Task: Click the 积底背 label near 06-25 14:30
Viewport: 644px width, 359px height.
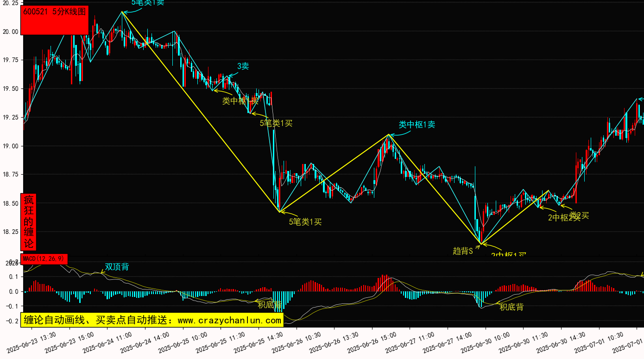Action: coord(270,305)
